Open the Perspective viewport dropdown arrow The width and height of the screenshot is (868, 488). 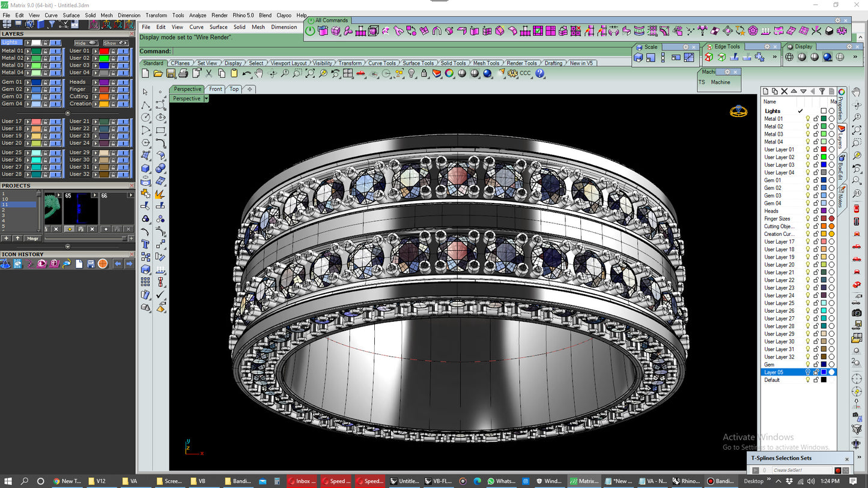click(206, 98)
